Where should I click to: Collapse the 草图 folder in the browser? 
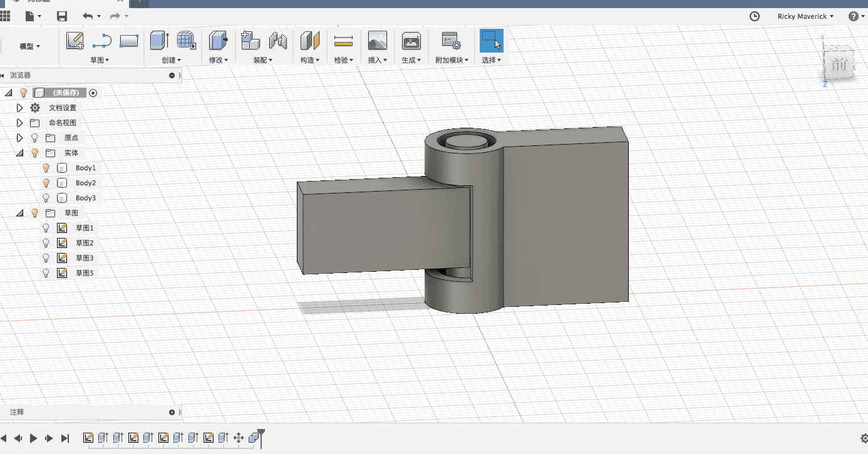(19, 213)
